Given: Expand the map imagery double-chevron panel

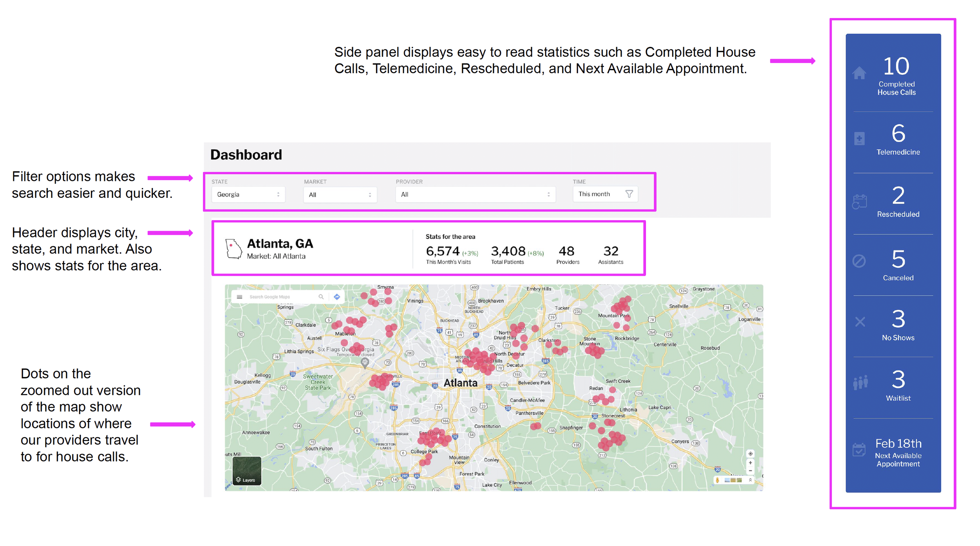Looking at the screenshot, I should click(750, 480).
